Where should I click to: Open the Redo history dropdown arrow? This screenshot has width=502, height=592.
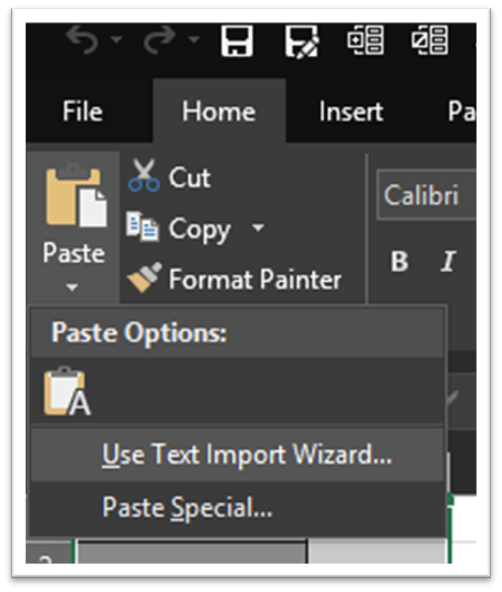194,39
